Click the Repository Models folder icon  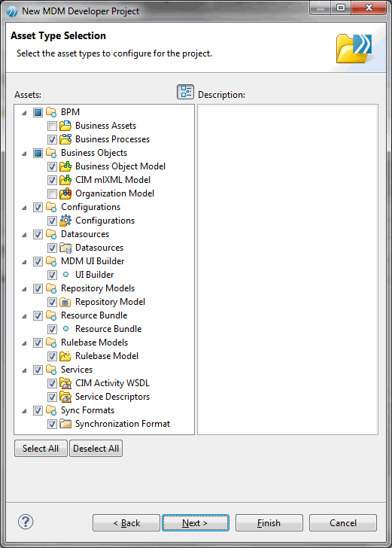tap(51, 288)
